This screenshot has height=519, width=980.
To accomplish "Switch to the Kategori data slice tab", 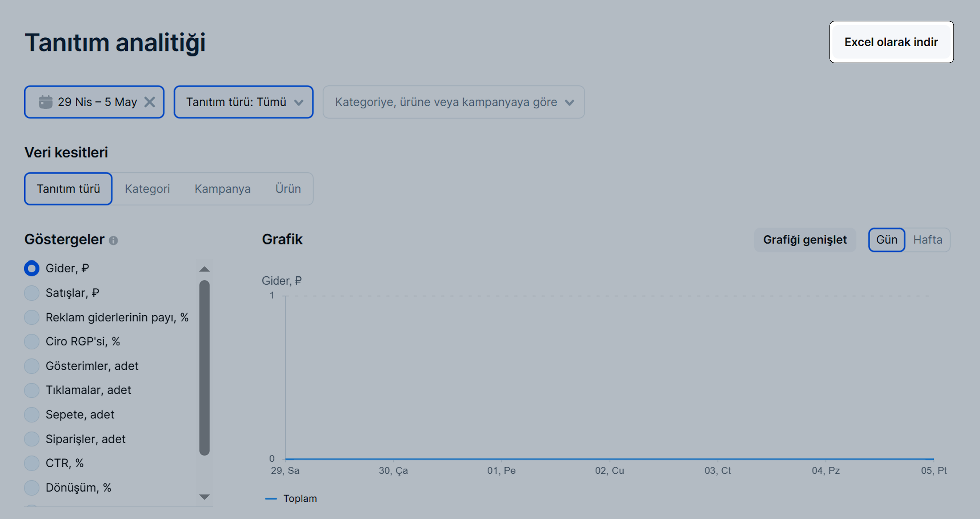I will click(x=147, y=189).
